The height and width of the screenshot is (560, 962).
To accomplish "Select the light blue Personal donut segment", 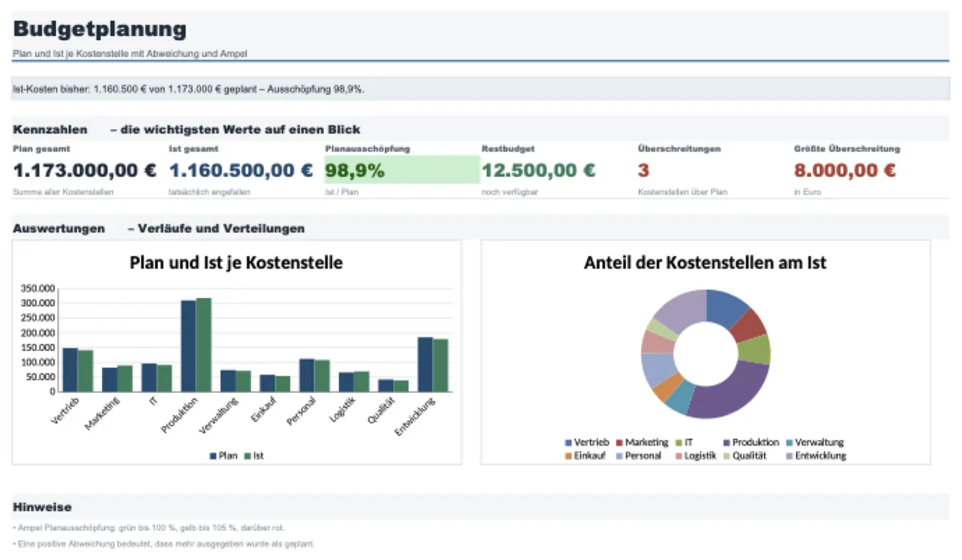I will pyautogui.click(x=657, y=369).
